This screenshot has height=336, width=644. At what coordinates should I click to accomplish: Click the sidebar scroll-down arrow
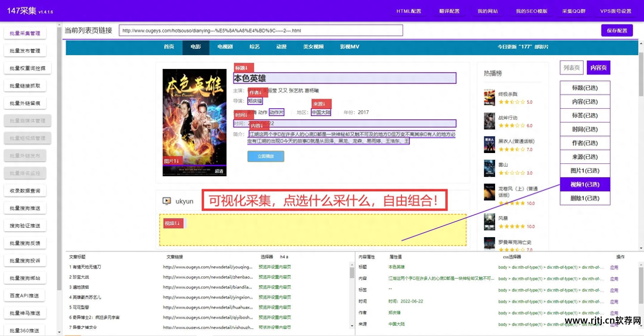(x=59, y=332)
